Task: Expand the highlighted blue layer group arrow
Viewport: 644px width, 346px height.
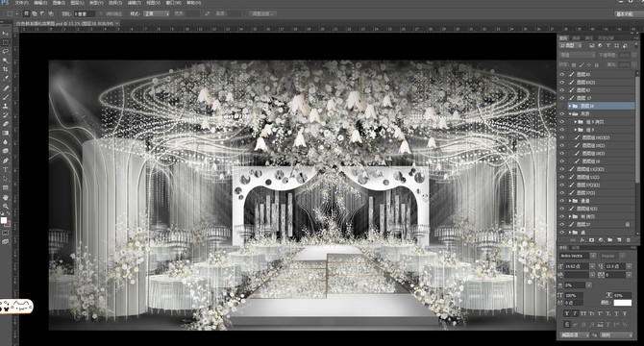Action: pos(570,106)
